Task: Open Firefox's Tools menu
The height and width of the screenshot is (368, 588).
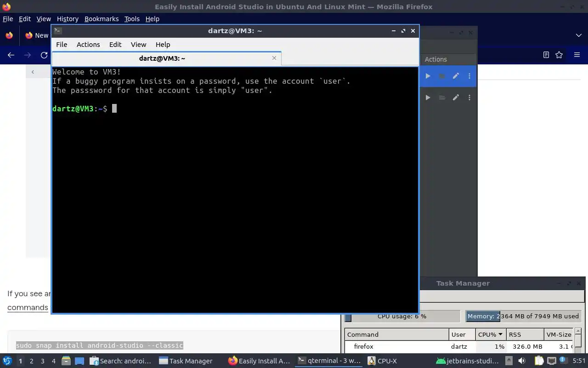Action: (132, 19)
